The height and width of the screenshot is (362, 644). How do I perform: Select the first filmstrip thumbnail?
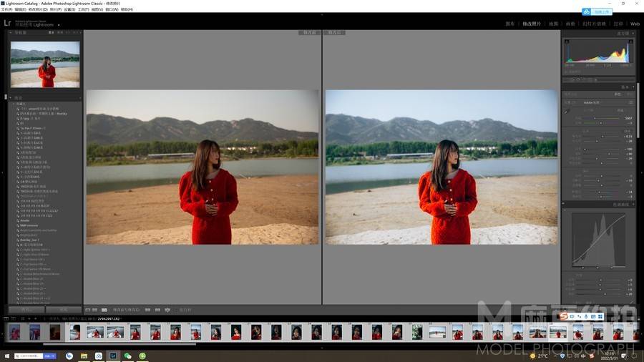[x=14, y=332]
